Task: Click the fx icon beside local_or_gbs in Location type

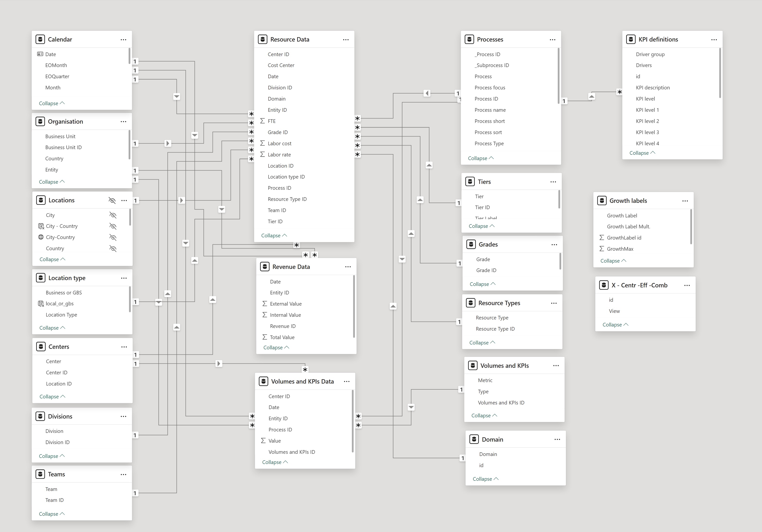Action: tap(41, 303)
